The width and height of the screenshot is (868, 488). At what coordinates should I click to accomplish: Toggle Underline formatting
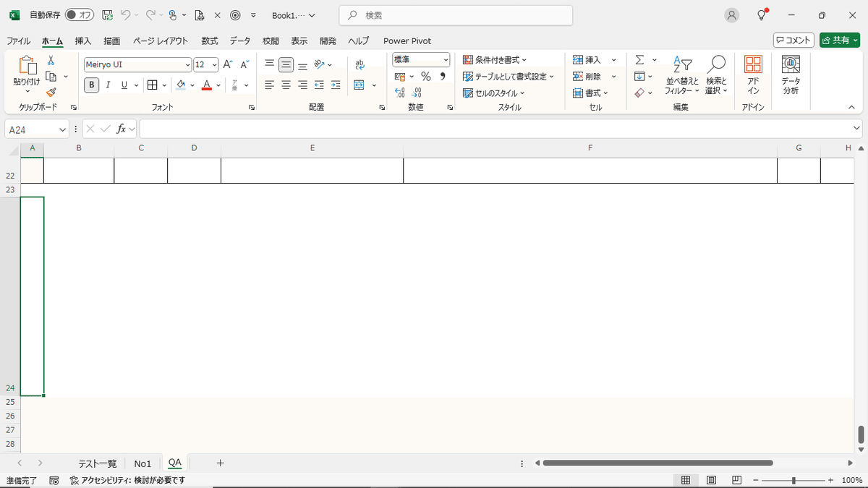pos(124,85)
